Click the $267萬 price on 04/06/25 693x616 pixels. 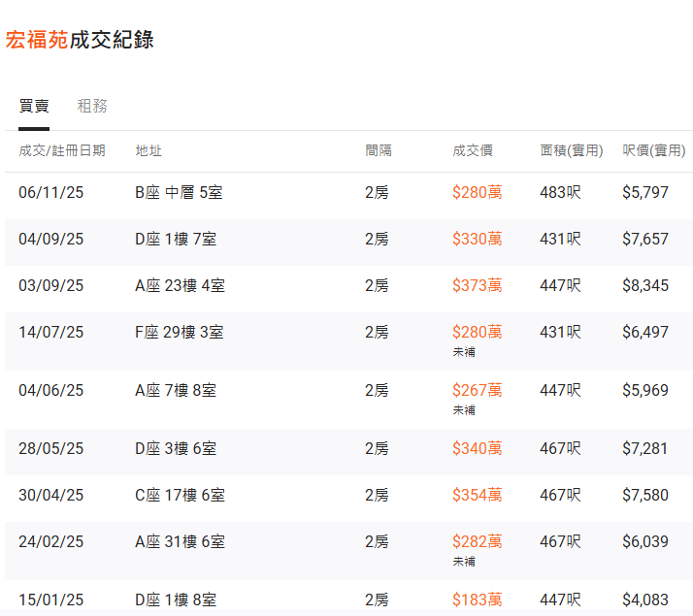click(x=477, y=390)
